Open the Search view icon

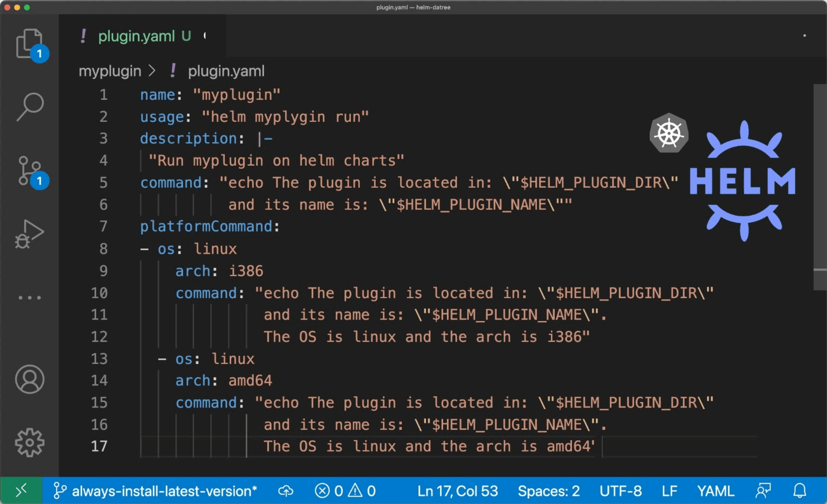click(30, 107)
